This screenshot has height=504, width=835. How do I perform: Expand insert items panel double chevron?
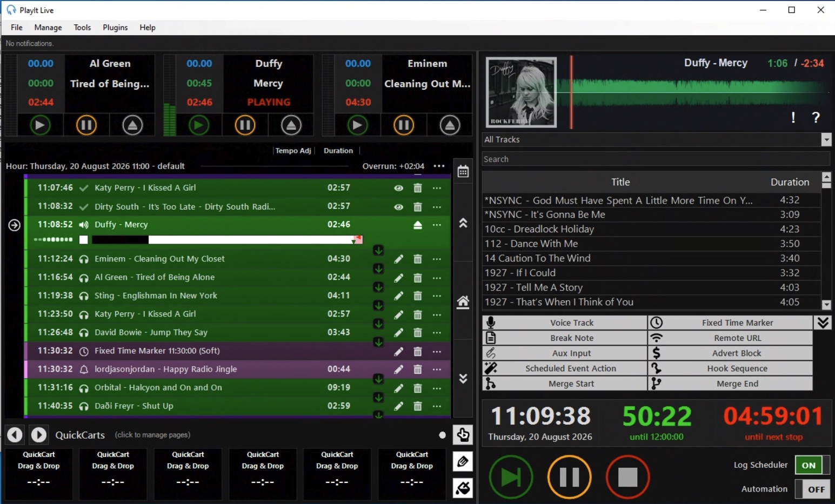coord(823,322)
